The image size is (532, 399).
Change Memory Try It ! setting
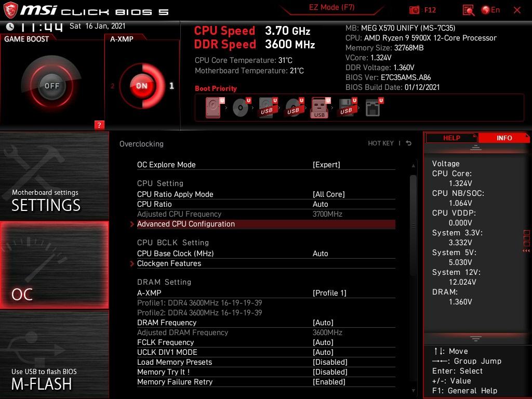coord(266,372)
